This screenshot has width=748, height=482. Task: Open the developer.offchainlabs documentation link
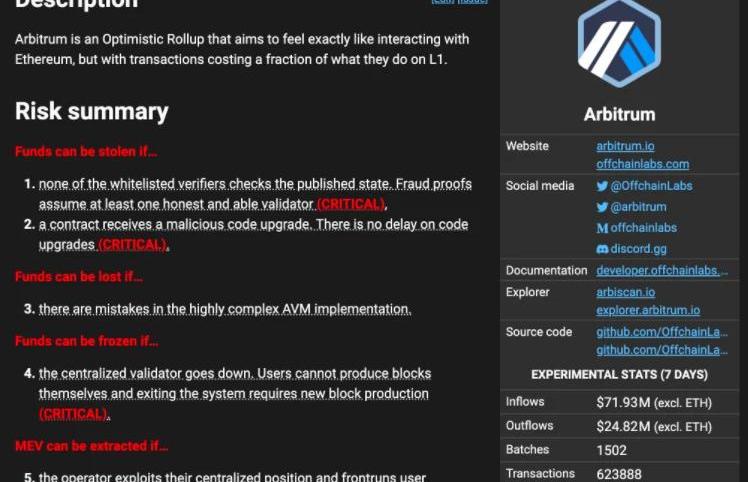pos(662,271)
